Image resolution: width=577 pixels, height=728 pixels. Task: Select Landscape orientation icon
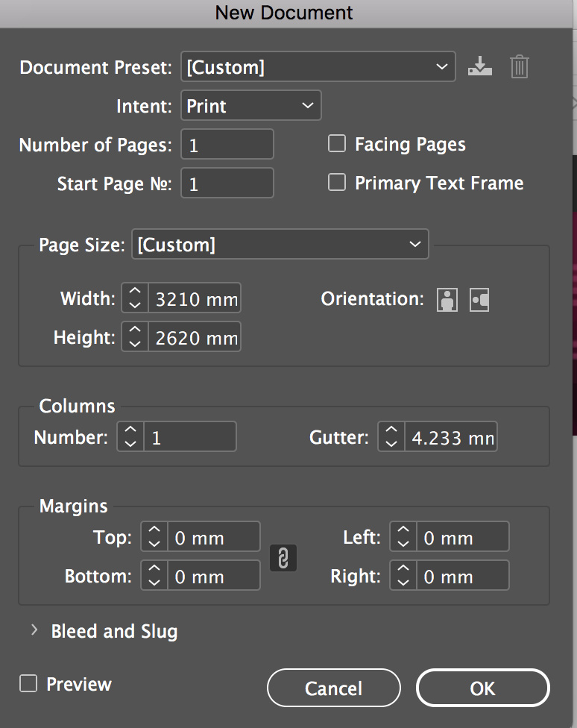tap(479, 300)
